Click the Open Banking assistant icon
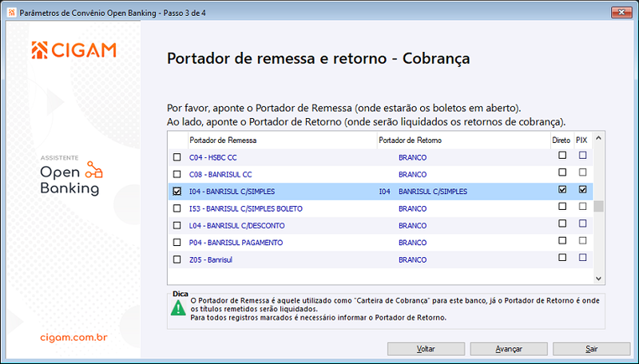The height and width of the screenshot is (364, 639). click(93, 170)
